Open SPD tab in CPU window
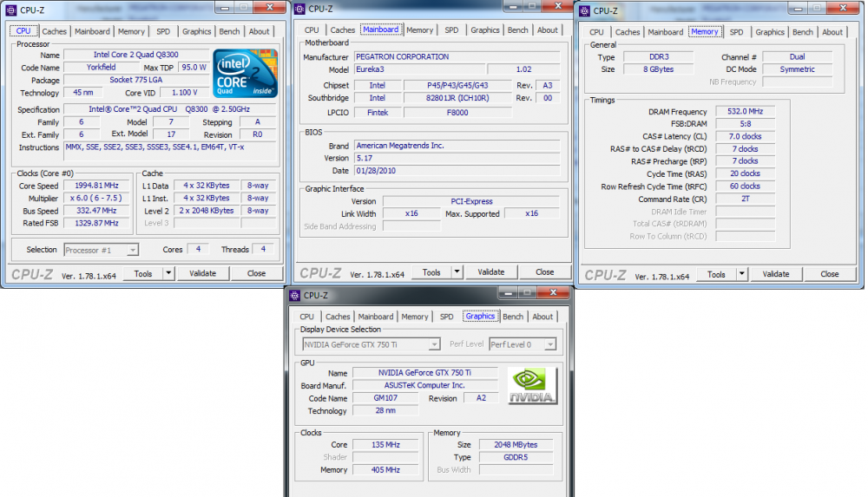The width and height of the screenshot is (868, 497). click(163, 31)
